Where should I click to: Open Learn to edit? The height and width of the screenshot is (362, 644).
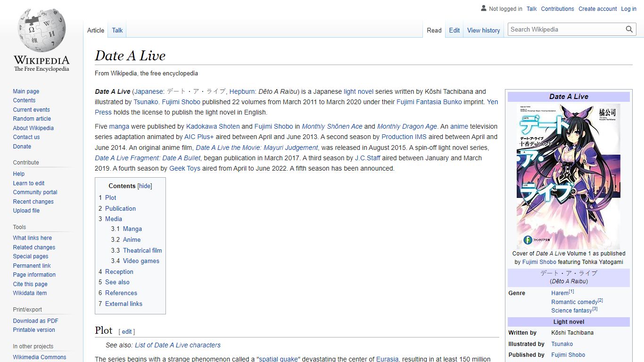(29, 183)
